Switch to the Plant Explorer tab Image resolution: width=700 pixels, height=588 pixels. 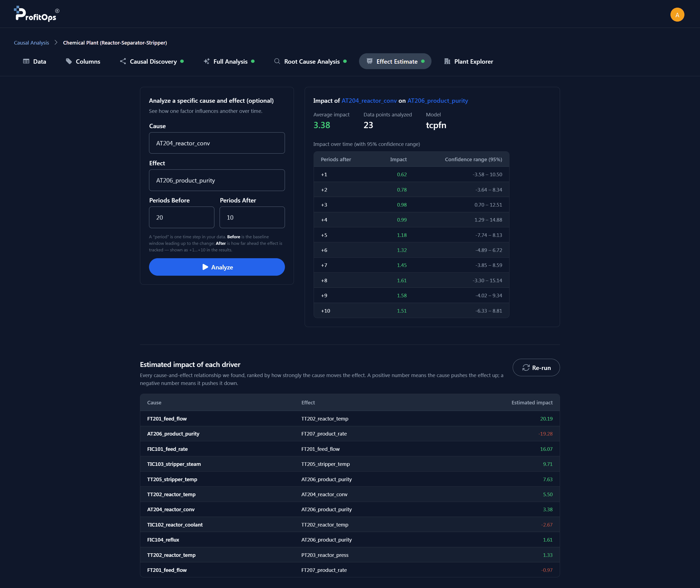pyautogui.click(x=469, y=61)
